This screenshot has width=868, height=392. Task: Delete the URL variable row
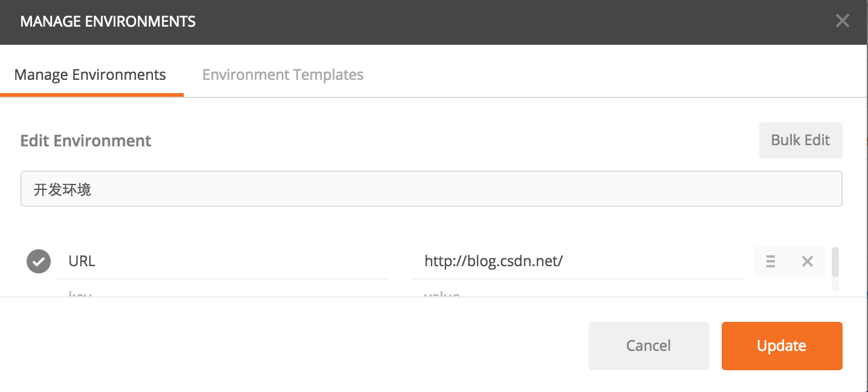(807, 261)
